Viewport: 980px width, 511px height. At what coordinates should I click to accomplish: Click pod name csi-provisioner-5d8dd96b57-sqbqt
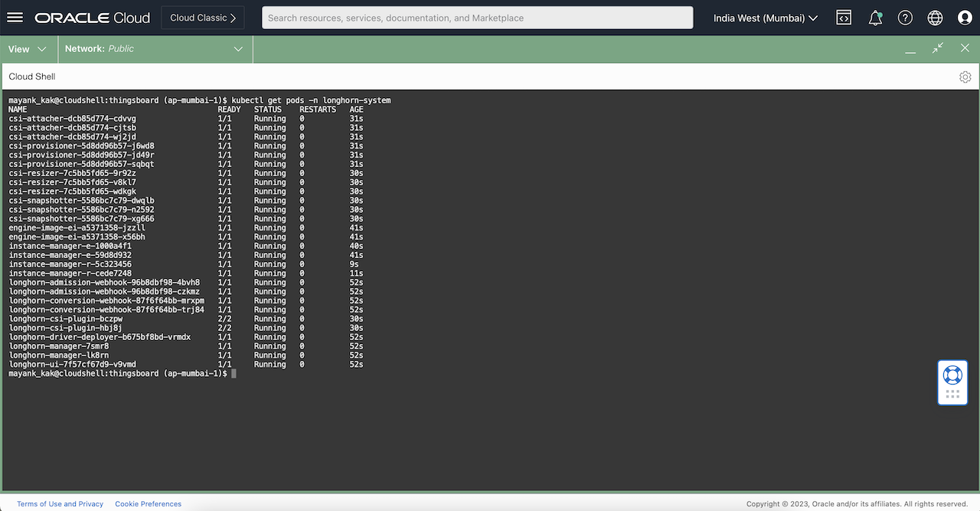[x=82, y=165]
